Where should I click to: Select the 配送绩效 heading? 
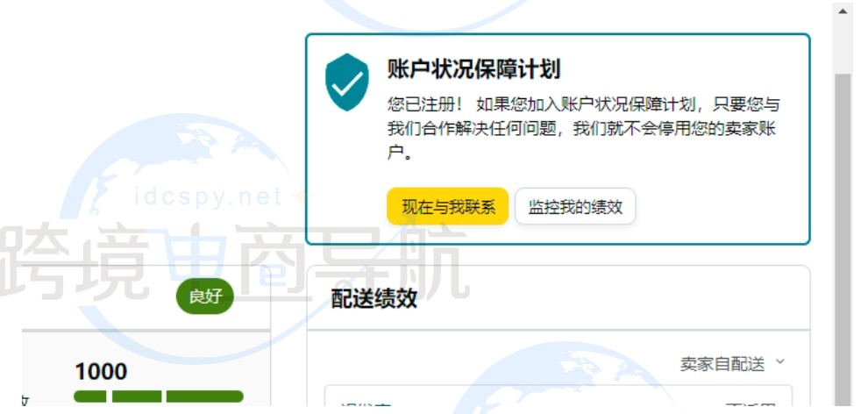(x=374, y=299)
